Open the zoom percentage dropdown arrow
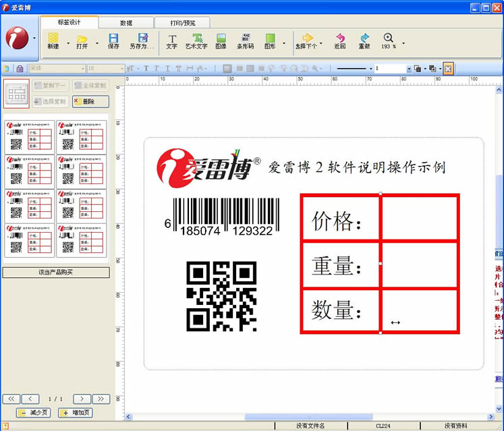Image resolution: width=504 pixels, height=431 pixels. (x=403, y=43)
